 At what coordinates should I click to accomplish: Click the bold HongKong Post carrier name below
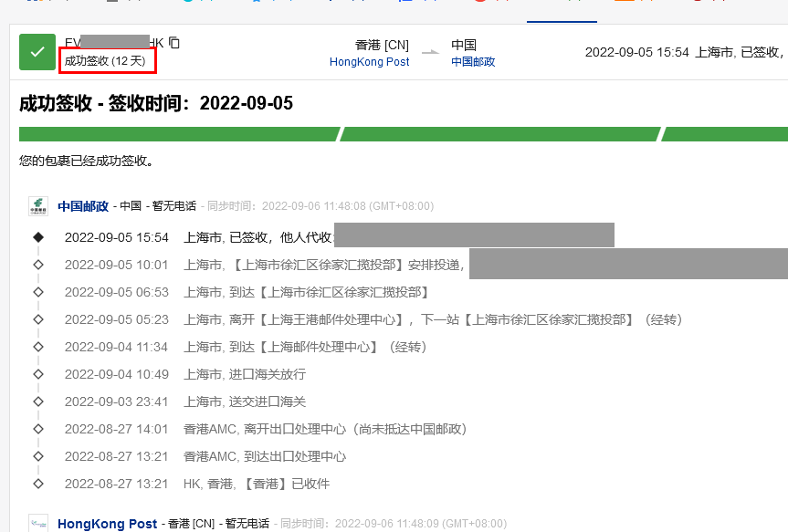[x=107, y=524]
